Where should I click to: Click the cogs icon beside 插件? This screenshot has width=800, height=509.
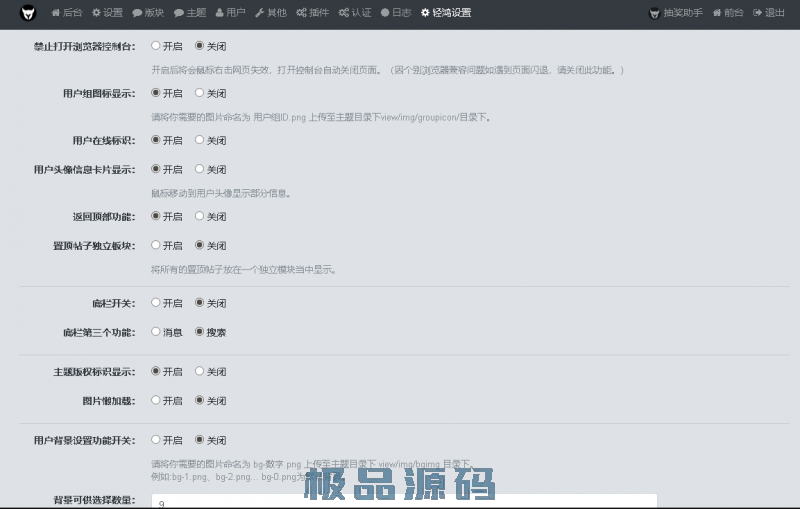(302, 13)
